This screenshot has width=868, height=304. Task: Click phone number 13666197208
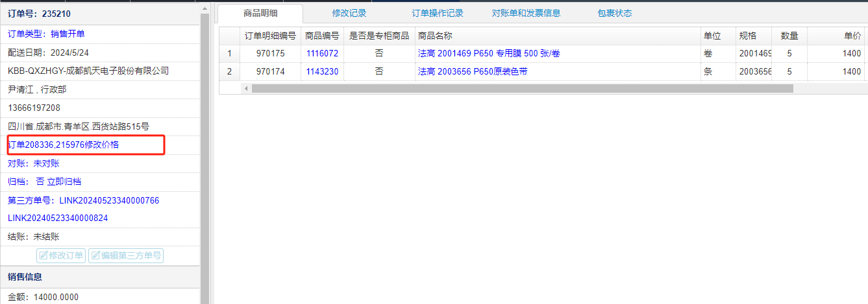34,108
